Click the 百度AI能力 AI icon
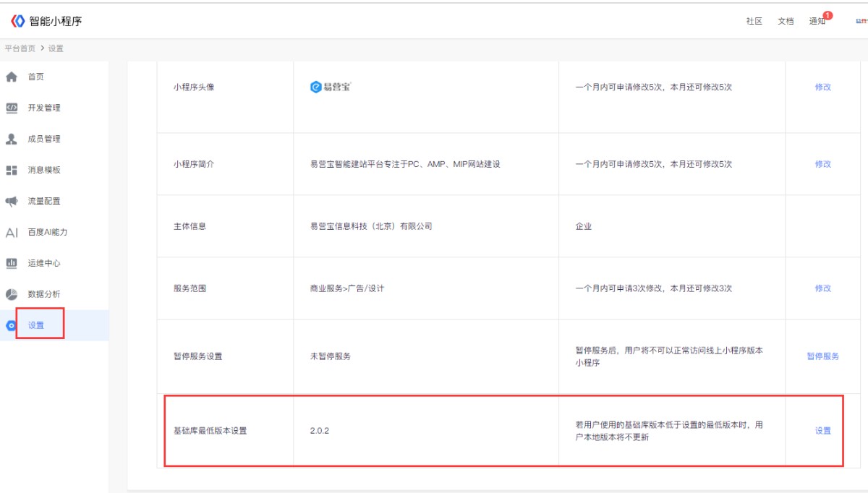 coord(12,233)
